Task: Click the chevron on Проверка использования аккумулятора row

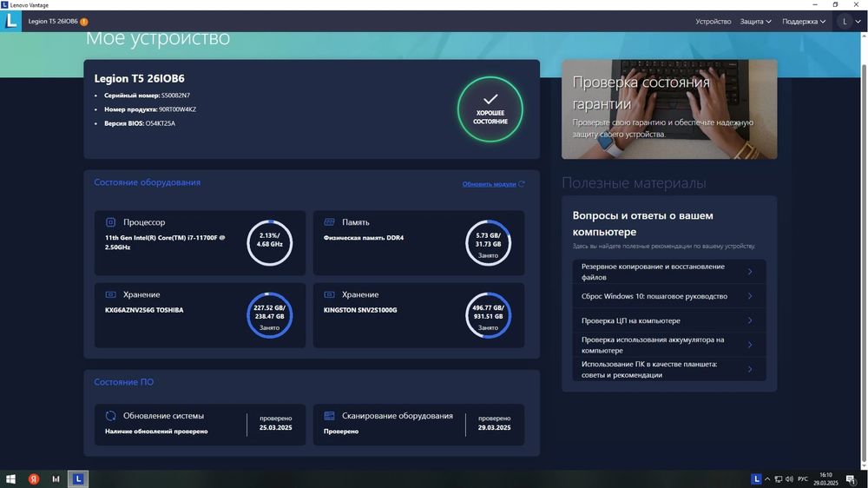Action: [750, 345]
